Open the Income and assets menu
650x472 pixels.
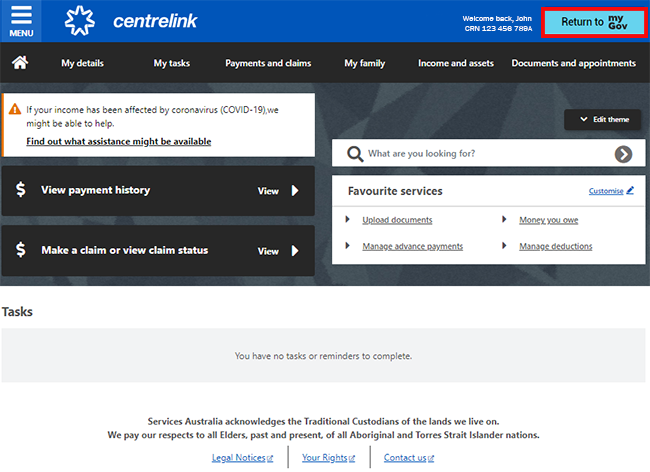click(455, 63)
